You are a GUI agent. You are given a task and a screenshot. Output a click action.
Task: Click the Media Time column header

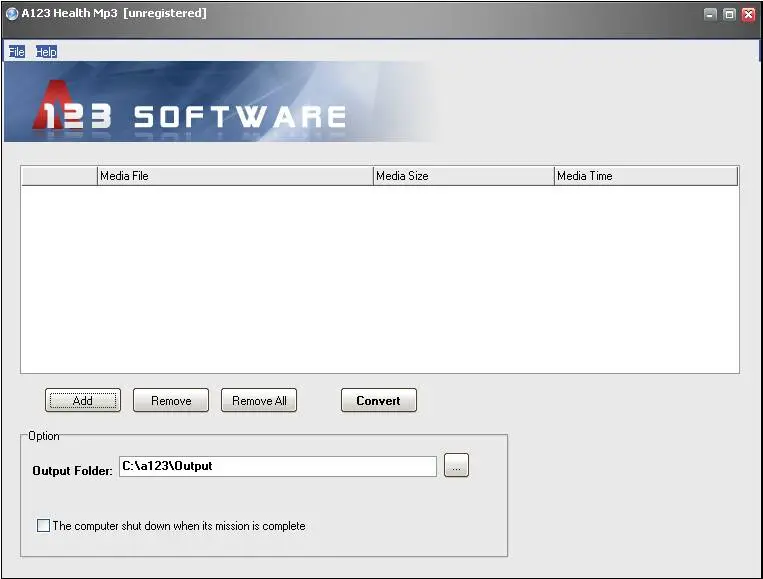pos(646,176)
